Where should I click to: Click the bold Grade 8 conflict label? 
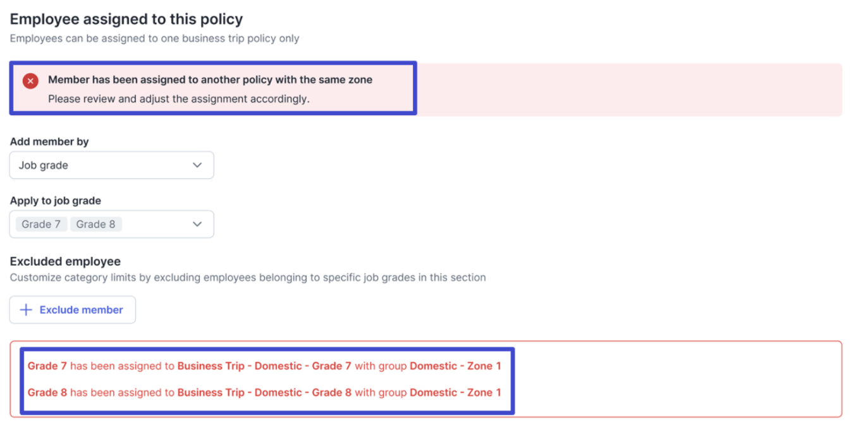tap(47, 392)
